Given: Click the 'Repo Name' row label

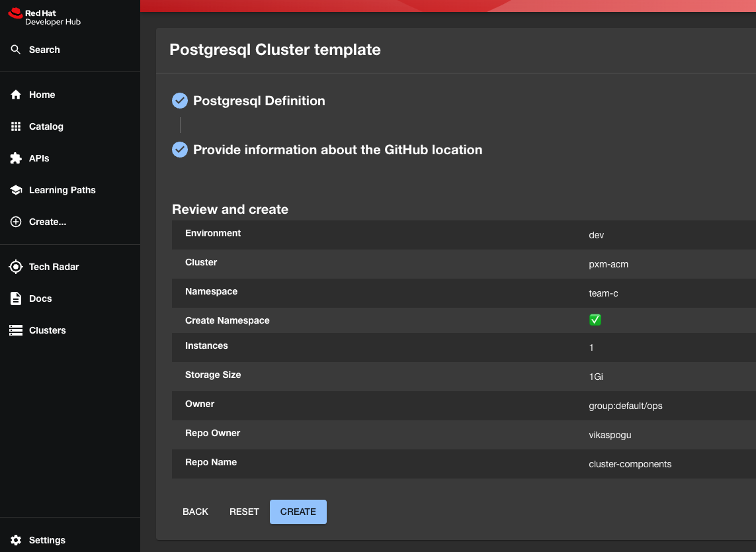Looking at the screenshot, I should coord(211,462).
